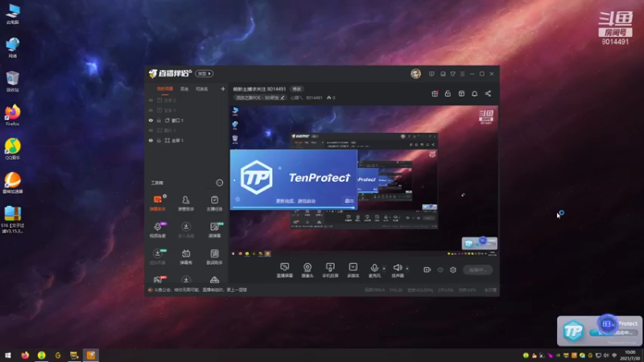Toggle lock on 窗口 1 source

point(159,120)
